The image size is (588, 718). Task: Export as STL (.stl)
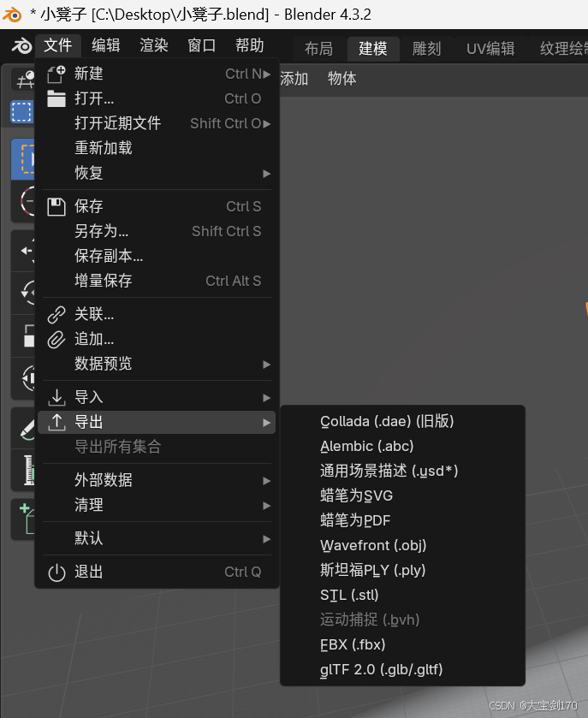point(402,595)
